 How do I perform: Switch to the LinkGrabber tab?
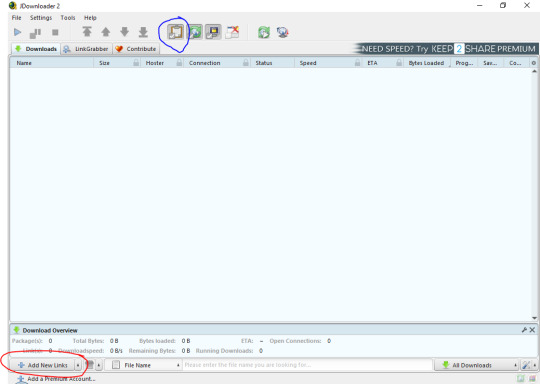87,49
